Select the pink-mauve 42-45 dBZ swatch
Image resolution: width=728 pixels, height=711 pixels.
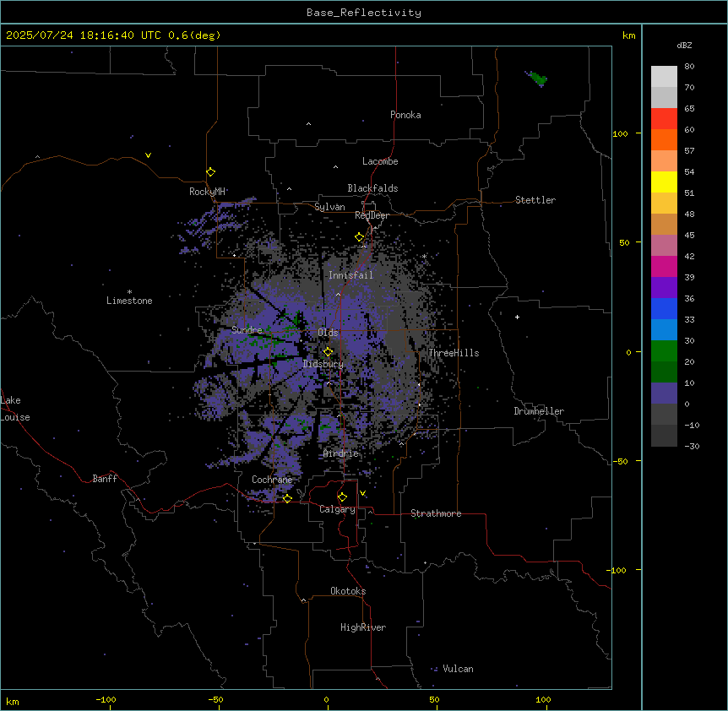pyautogui.click(x=664, y=246)
